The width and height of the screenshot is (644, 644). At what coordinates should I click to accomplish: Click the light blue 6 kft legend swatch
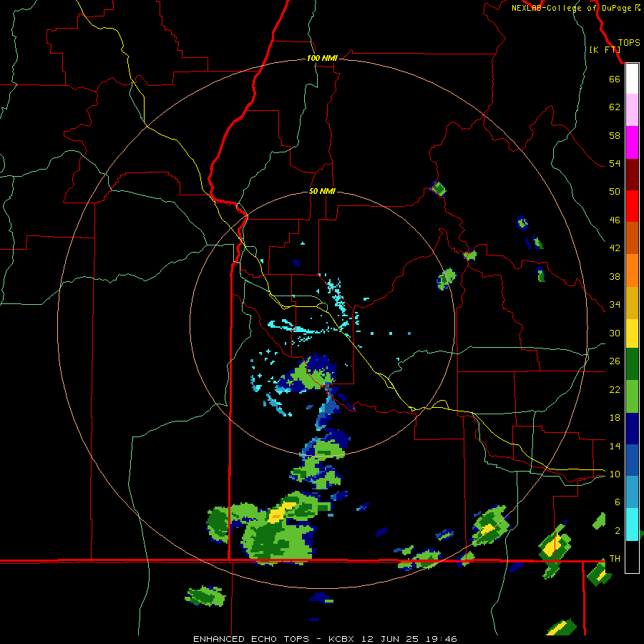[x=632, y=492]
